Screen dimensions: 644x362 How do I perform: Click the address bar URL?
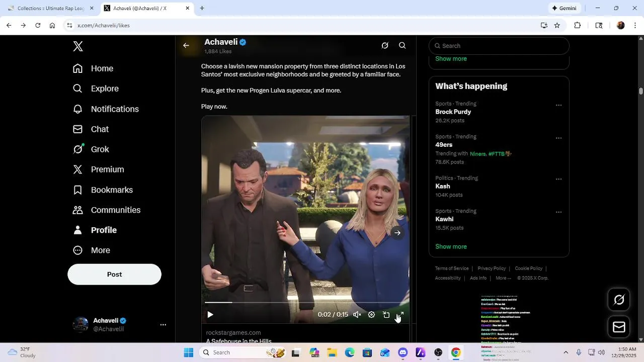tap(104, 26)
